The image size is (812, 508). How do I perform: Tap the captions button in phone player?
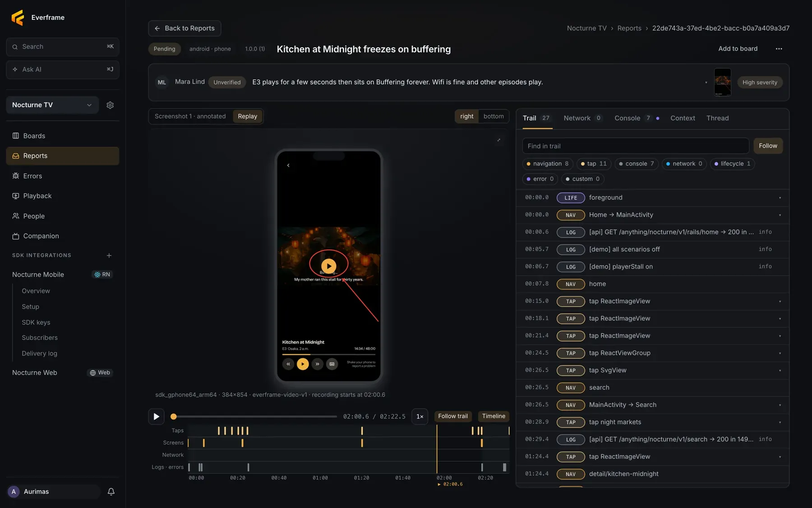click(332, 364)
